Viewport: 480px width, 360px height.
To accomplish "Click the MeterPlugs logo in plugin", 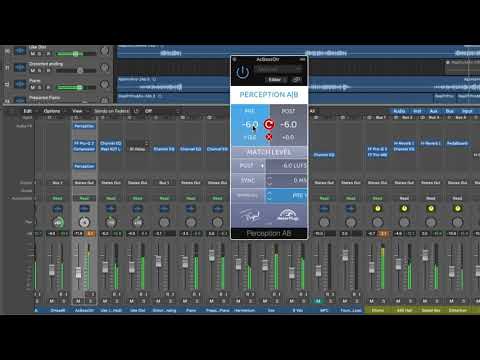I will click(x=288, y=215).
